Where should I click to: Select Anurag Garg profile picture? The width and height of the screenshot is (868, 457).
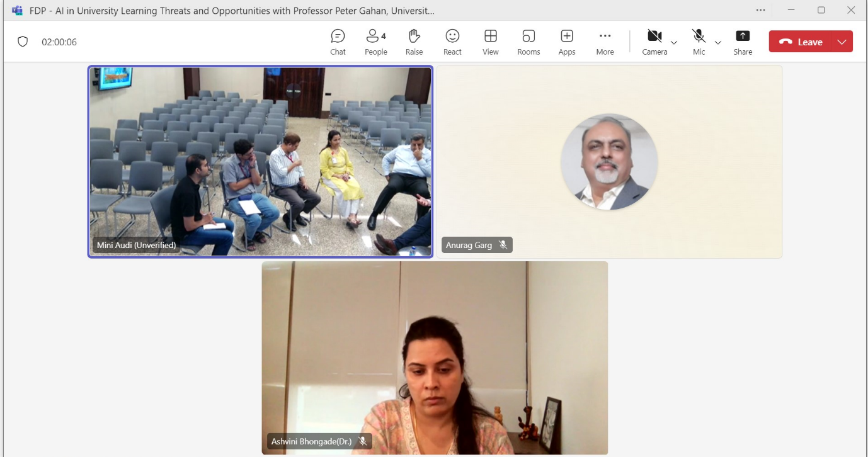609,162
